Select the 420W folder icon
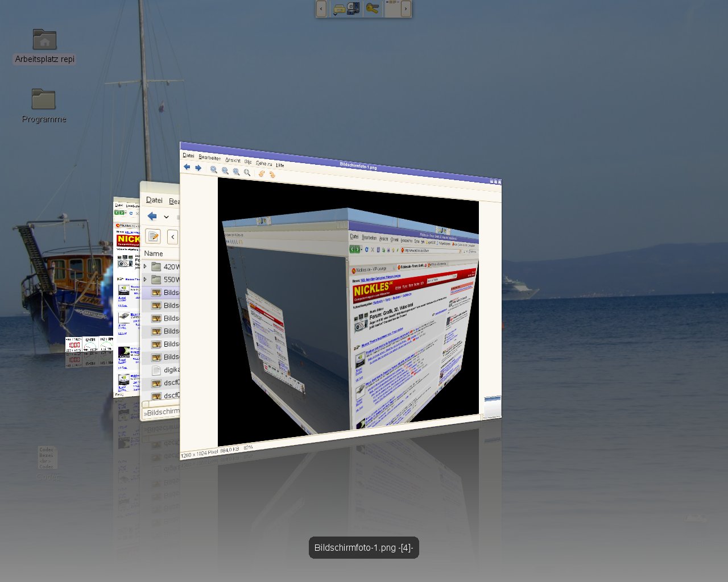 156,266
